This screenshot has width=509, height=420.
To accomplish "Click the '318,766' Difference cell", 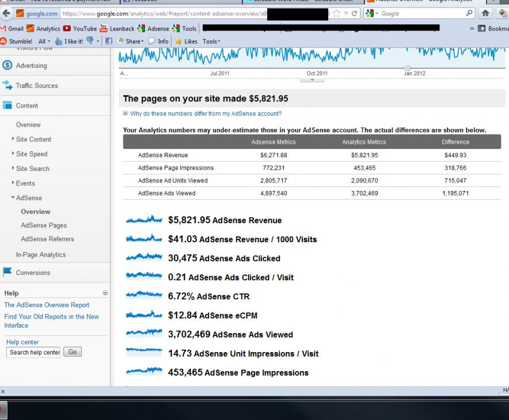I will click(x=455, y=168).
